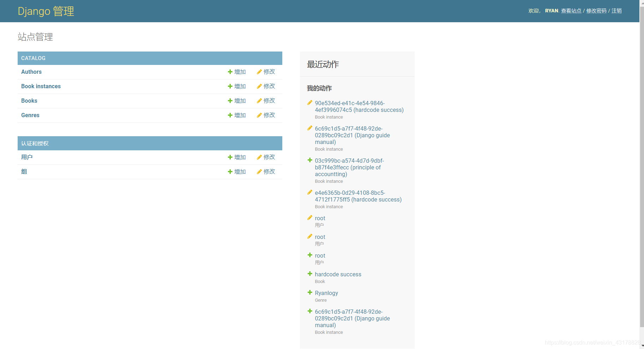
Task: Click plus icon beside hardcode success Book action
Action: (x=310, y=274)
